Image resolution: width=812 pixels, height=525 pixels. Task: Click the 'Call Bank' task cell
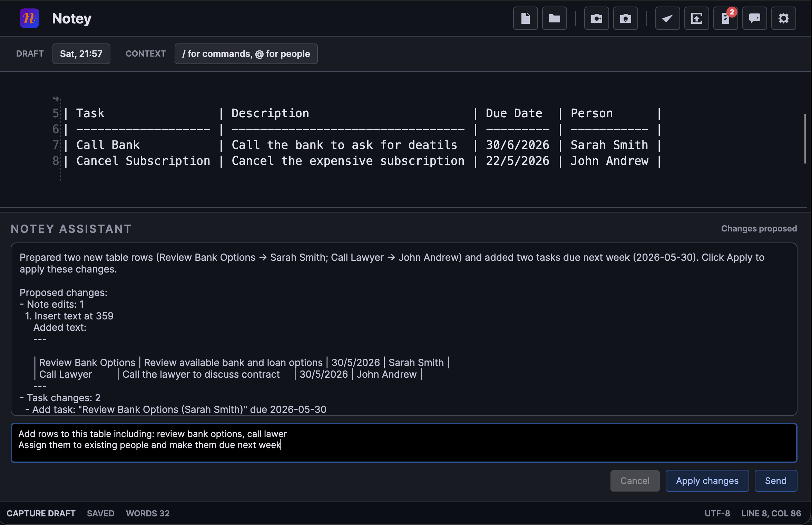(108, 145)
